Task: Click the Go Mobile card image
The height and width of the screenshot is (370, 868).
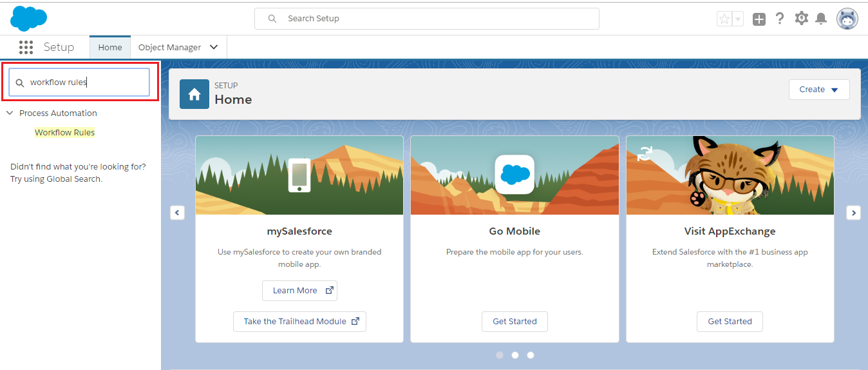Action: tap(514, 175)
